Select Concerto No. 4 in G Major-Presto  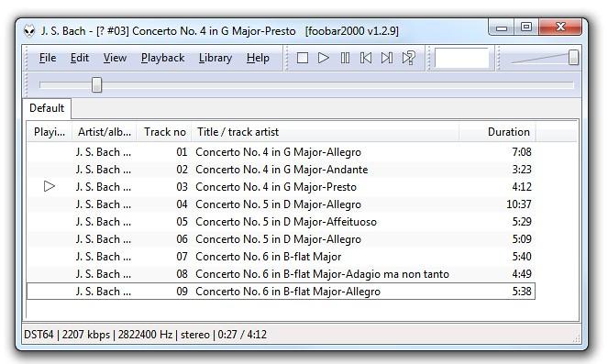click(281, 187)
